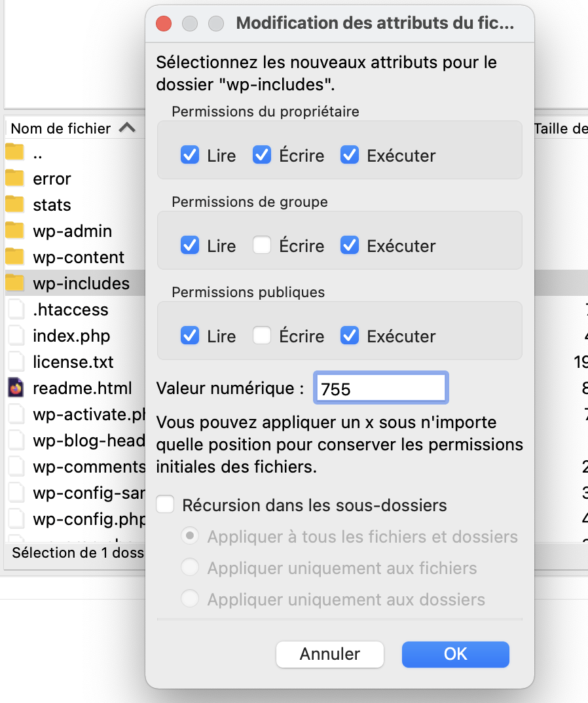Enable public Écrire permission checkbox
This screenshot has height=703, width=588.
(262, 335)
